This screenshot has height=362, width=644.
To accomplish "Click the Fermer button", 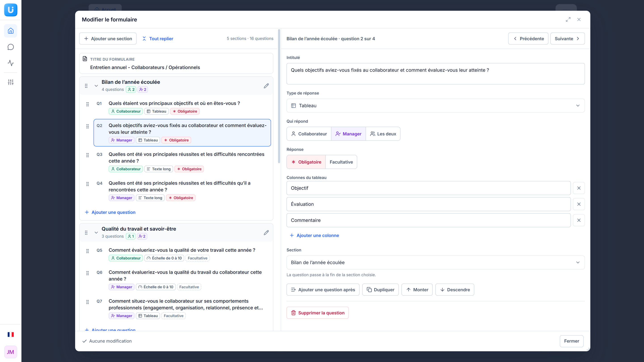I will [572, 341].
